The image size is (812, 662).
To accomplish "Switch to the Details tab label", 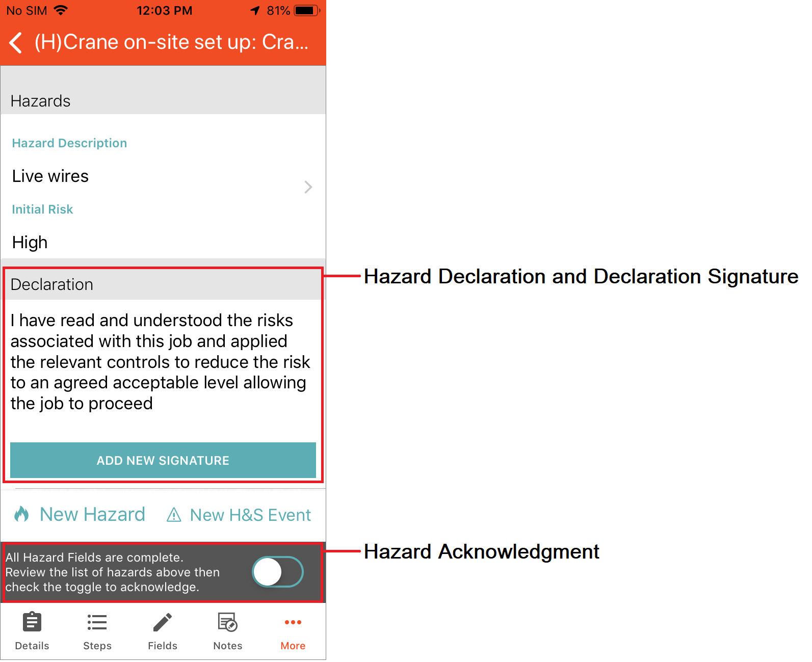I will (x=32, y=646).
